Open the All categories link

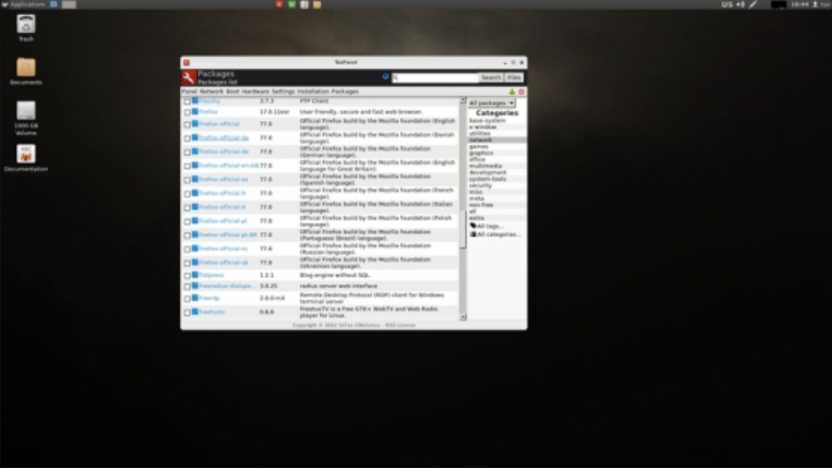(497, 235)
